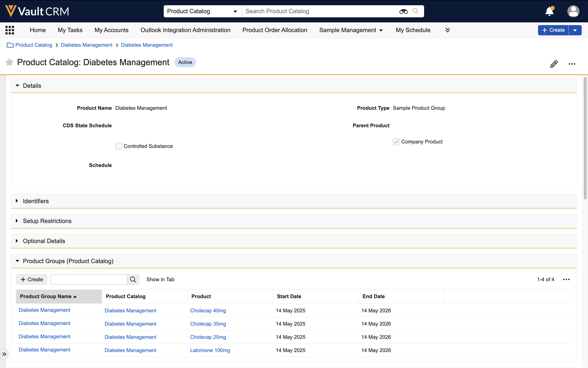Click the orange search magnifier icon
The width and height of the screenshot is (588, 368).
[x=415, y=11]
